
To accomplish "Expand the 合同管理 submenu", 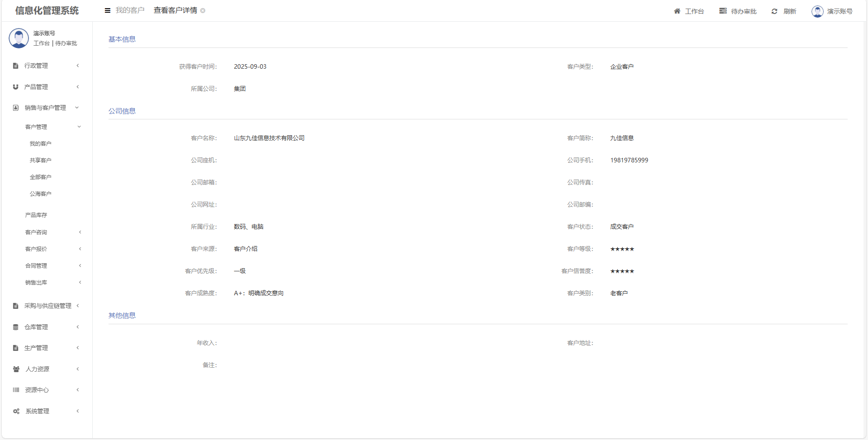I will click(x=80, y=266).
